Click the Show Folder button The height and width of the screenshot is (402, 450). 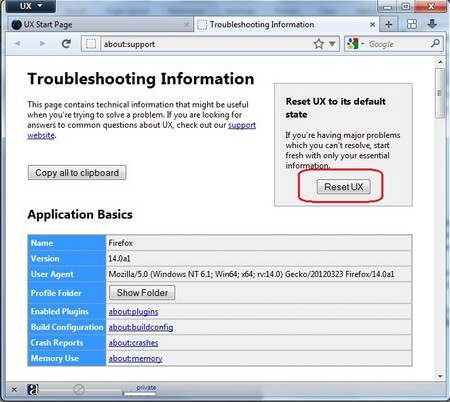142,293
